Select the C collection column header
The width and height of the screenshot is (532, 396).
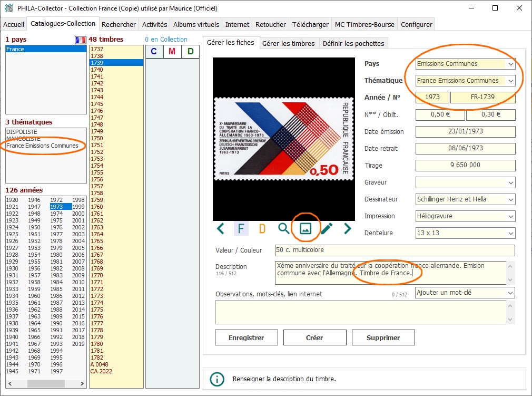(x=154, y=52)
